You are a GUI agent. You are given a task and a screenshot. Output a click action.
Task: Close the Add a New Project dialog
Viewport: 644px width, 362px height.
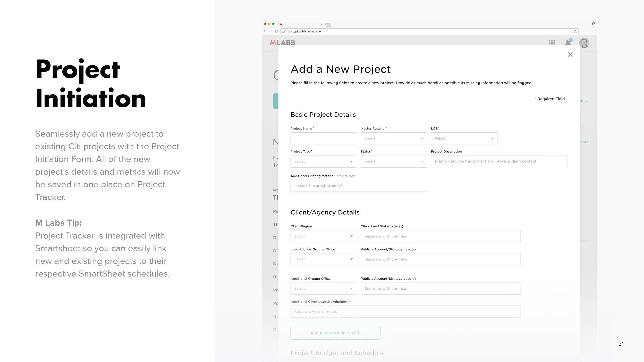(x=570, y=54)
